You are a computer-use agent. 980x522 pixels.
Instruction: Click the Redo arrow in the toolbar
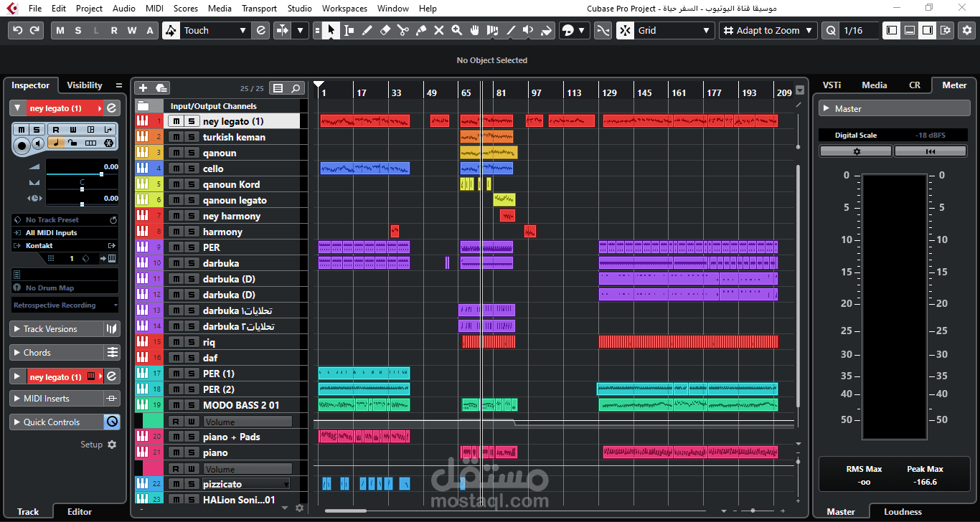click(x=35, y=30)
